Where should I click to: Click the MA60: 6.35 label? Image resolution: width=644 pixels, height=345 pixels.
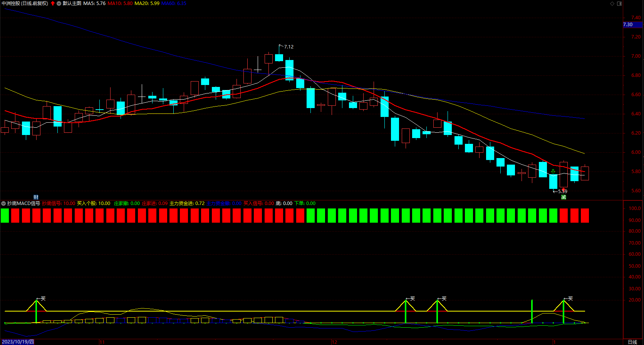tap(174, 3)
